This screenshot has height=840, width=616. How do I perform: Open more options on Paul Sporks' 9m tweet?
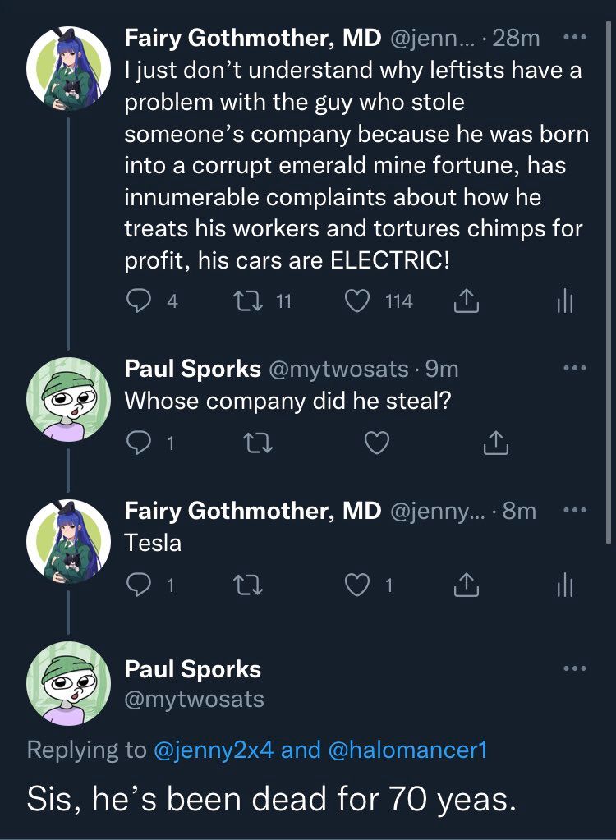[574, 369]
